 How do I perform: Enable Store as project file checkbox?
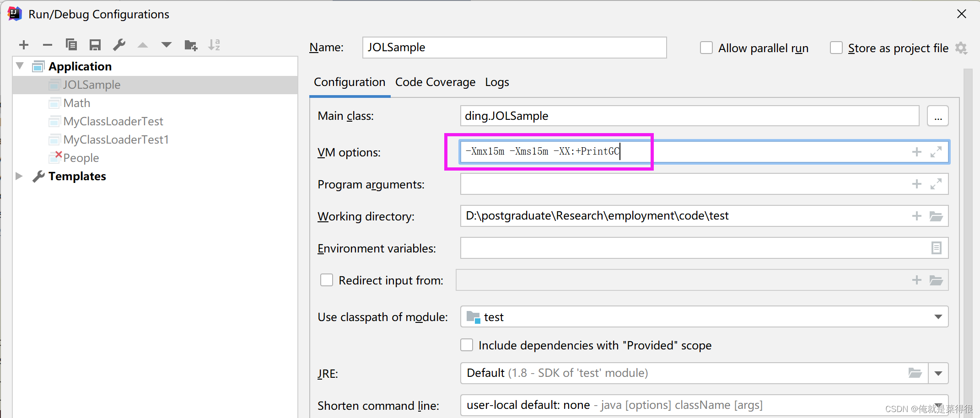(836, 48)
